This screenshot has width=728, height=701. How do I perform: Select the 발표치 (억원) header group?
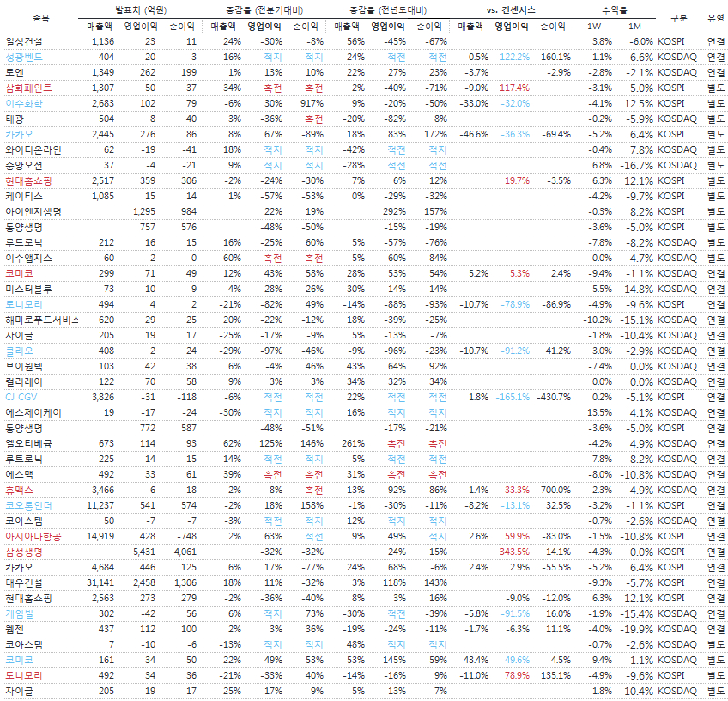[140, 9]
